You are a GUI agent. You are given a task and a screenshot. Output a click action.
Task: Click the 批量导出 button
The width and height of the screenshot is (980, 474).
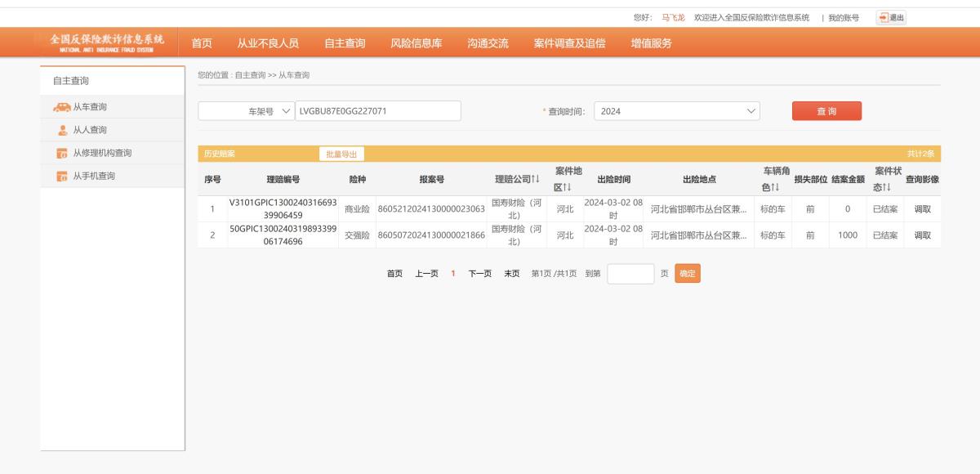click(x=341, y=154)
